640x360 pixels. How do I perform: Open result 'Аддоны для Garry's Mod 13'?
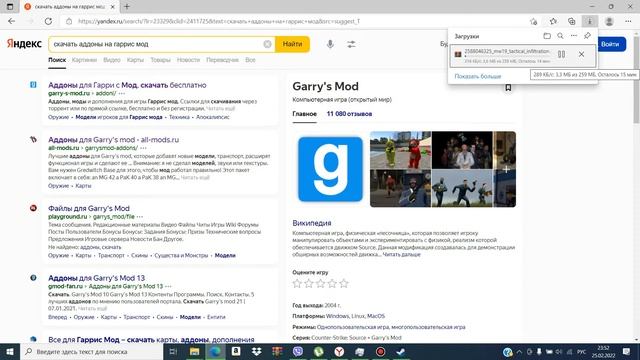pyautogui.click(x=96, y=278)
